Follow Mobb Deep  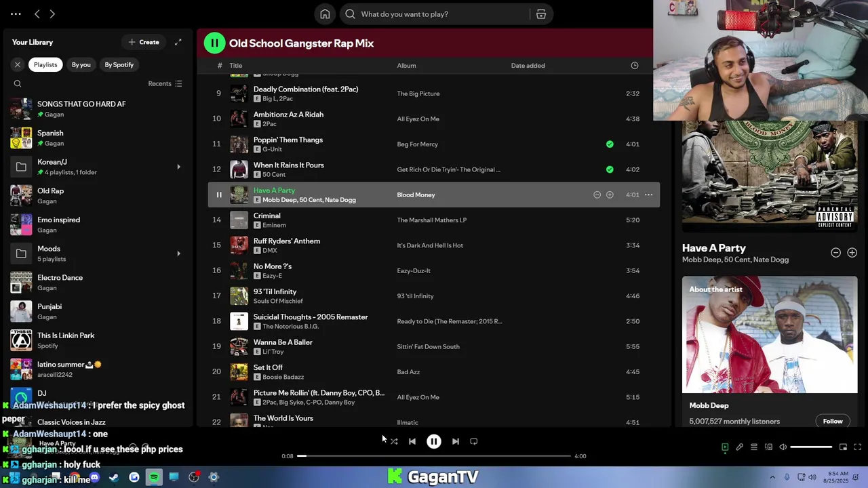coord(833,421)
